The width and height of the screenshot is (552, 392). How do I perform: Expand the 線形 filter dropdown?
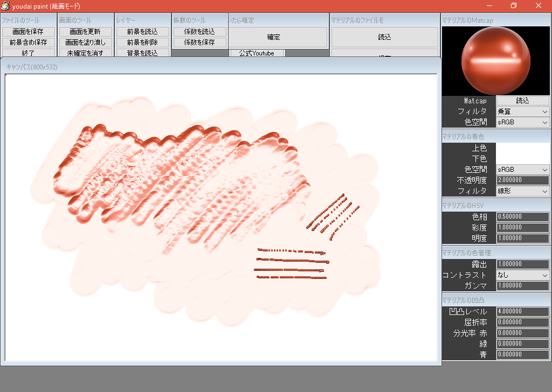coord(522,191)
